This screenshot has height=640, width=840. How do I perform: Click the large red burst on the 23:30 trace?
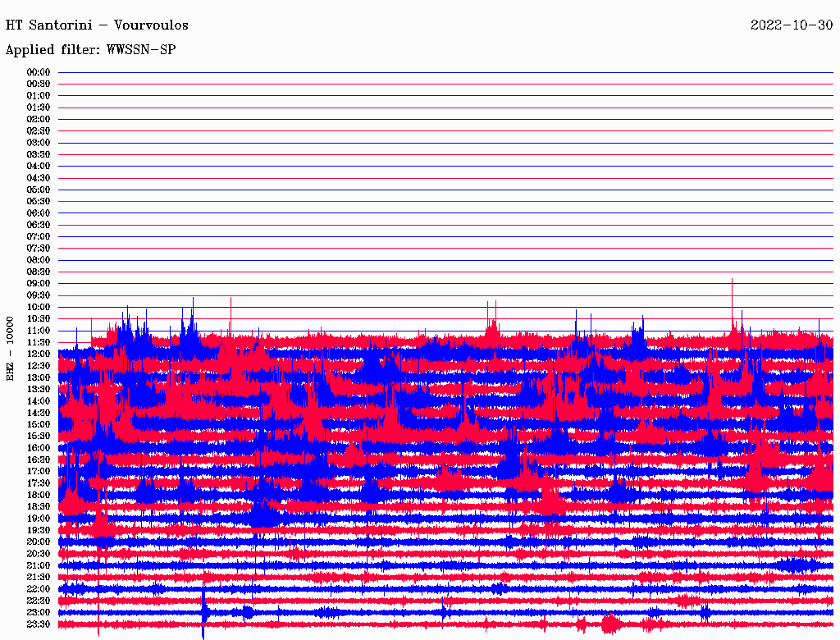coord(609,624)
